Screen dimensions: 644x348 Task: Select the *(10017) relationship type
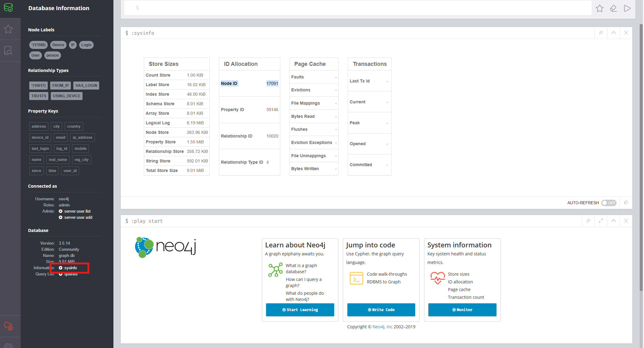(x=38, y=86)
